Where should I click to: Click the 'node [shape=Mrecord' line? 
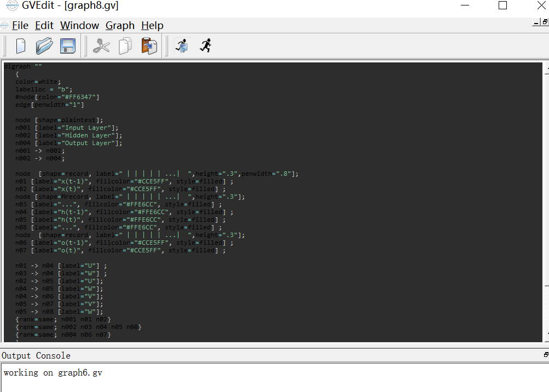click(x=130, y=197)
